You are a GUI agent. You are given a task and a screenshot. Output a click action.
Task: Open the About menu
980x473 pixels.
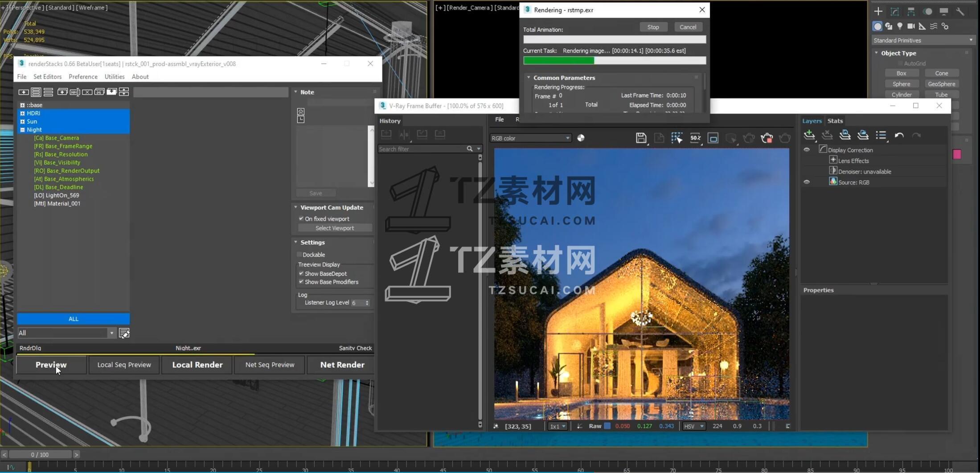click(140, 77)
